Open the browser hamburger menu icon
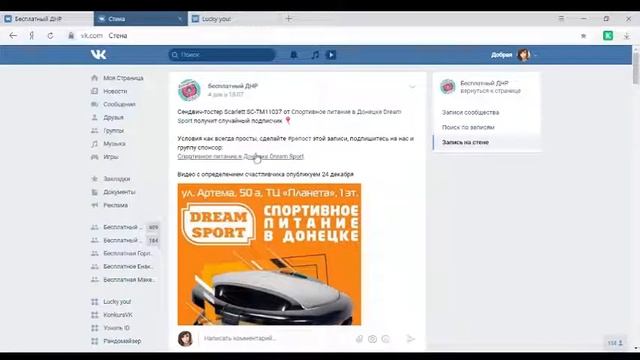 [561, 19]
